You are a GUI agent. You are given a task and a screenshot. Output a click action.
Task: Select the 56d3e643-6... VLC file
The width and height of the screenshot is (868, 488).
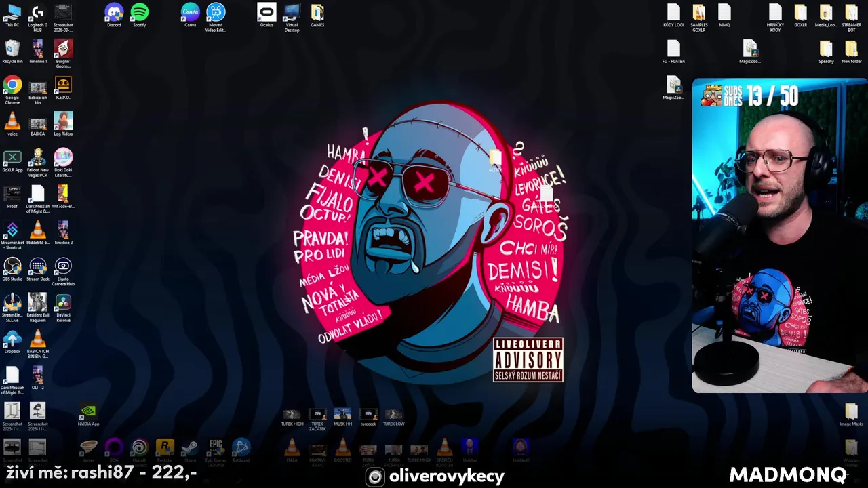37,233
